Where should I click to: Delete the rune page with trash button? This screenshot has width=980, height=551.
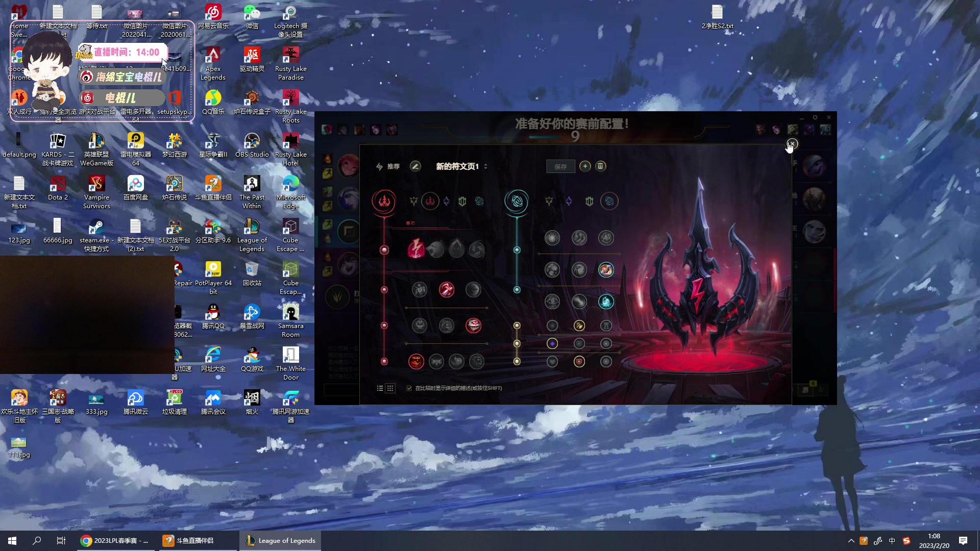click(601, 166)
